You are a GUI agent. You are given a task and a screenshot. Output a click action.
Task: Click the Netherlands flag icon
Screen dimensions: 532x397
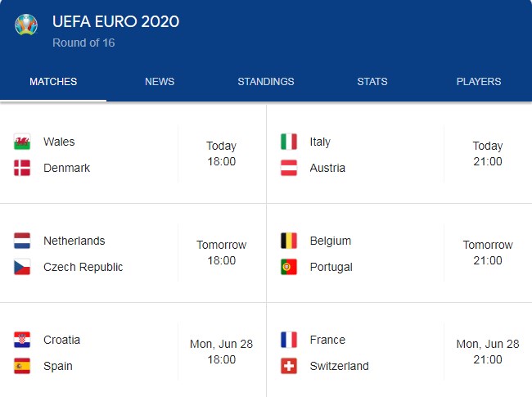[x=22, y=241]
